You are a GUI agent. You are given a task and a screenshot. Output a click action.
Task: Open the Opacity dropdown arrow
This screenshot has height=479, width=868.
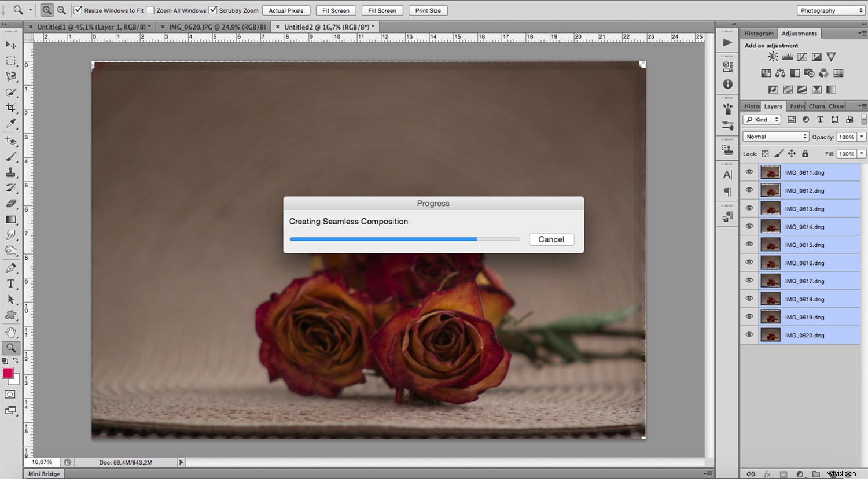click(x=860, y=137)
